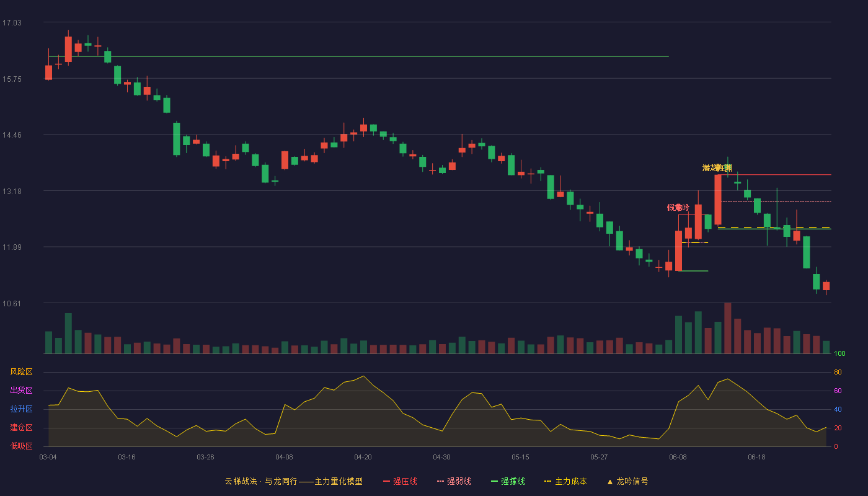Click the last red candlestick on the chart

pyautogui.click(x=826, y=286)
